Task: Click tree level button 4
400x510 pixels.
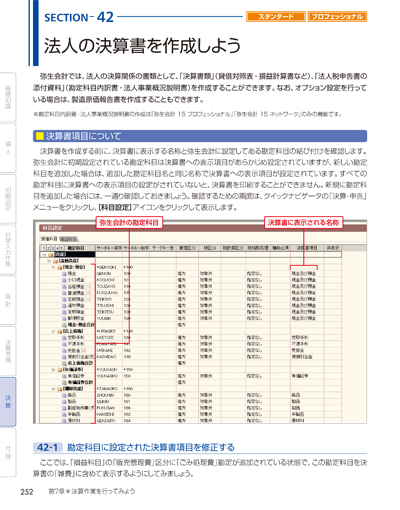Action: coord(57,248)
